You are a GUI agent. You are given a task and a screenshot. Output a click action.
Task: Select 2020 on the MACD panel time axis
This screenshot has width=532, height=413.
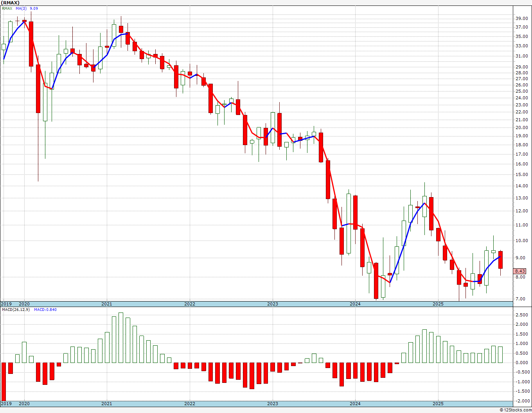click(x=24, y=404)
